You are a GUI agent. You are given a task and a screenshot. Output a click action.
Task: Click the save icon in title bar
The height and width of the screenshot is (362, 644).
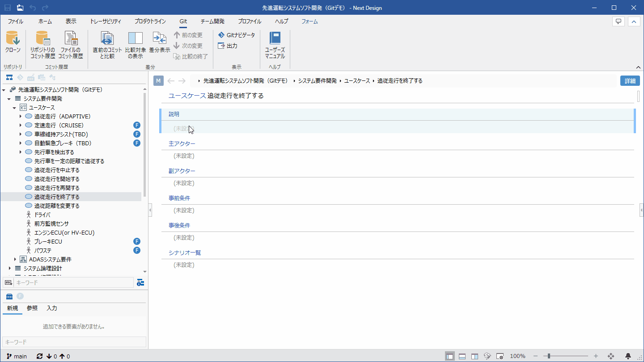tap(8, 8)
